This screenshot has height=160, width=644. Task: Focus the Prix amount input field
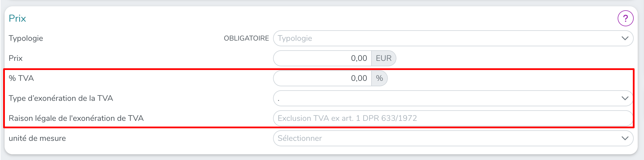point(323,58)
